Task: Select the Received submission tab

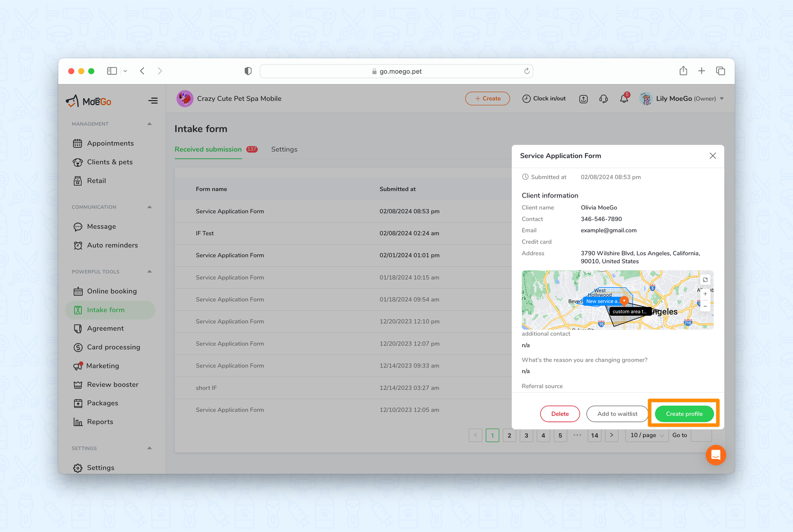Action: [208, 149]
